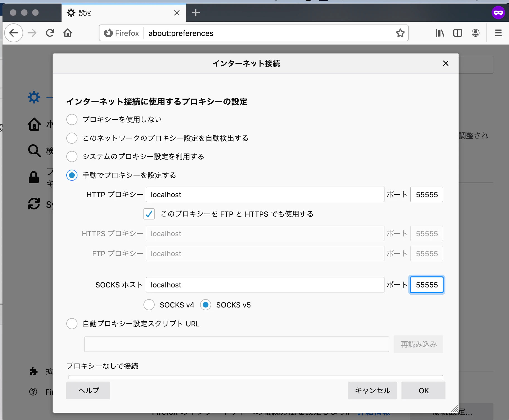509x420 pixels.
Task: Open General settings gear in sidebar
Action: tap(34, 97)
